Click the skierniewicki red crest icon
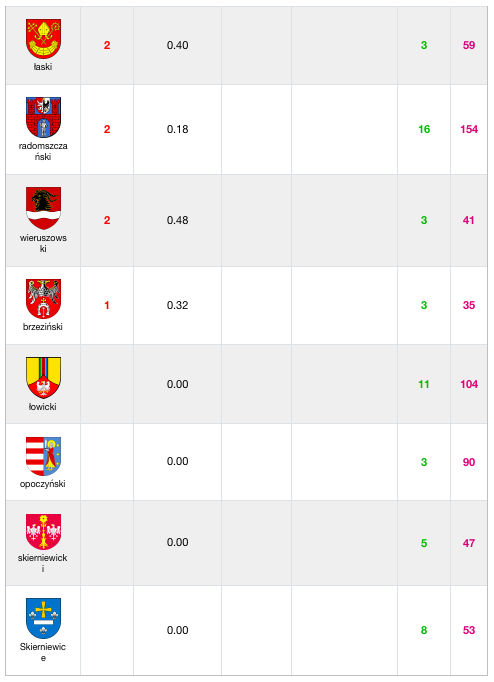This screenshot has width=494, height=682. coord(43,532)
